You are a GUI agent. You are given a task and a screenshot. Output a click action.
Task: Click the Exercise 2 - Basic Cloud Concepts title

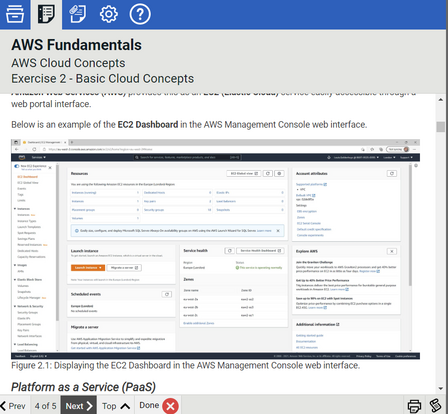[103, 79]
